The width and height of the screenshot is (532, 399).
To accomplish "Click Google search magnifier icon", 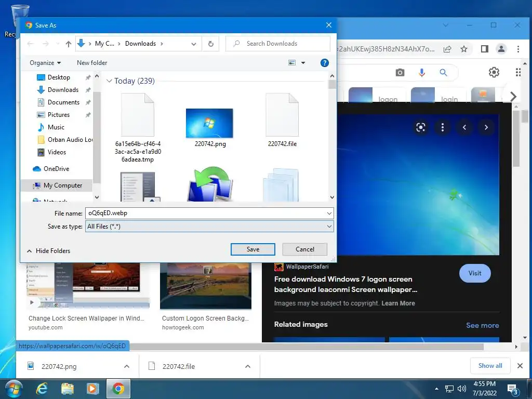I will coord(444,73).
